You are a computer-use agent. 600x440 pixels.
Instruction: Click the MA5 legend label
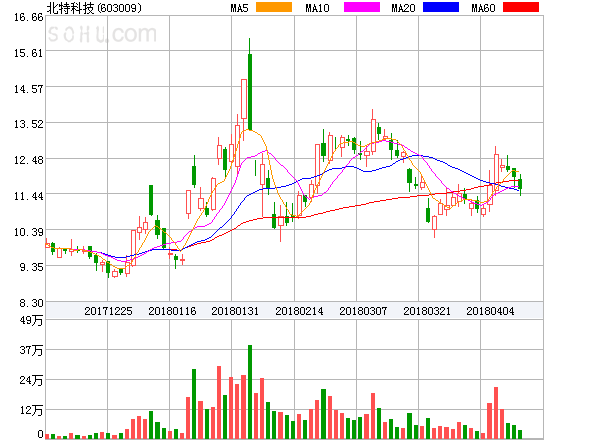(239, 8)
